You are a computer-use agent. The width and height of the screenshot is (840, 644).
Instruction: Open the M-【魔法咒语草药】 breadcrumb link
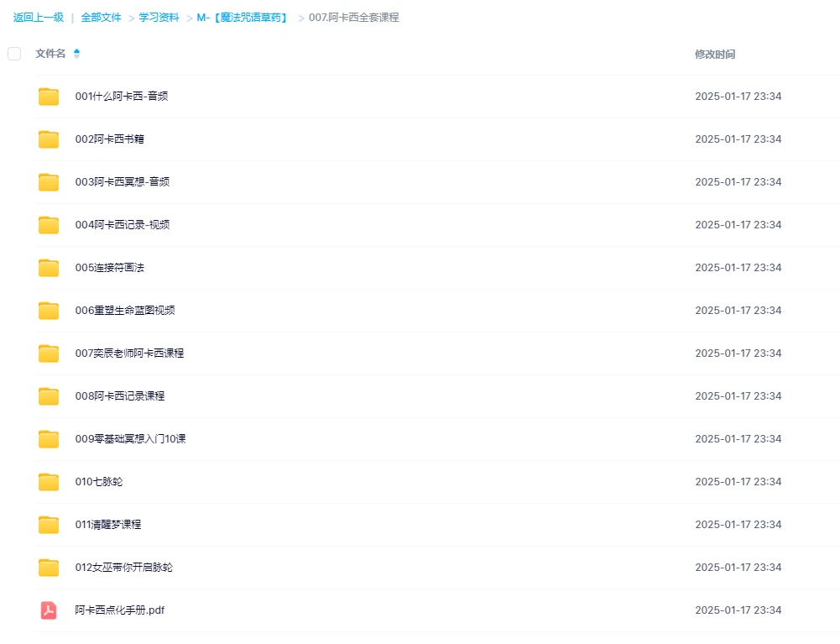tap(243, 18)
